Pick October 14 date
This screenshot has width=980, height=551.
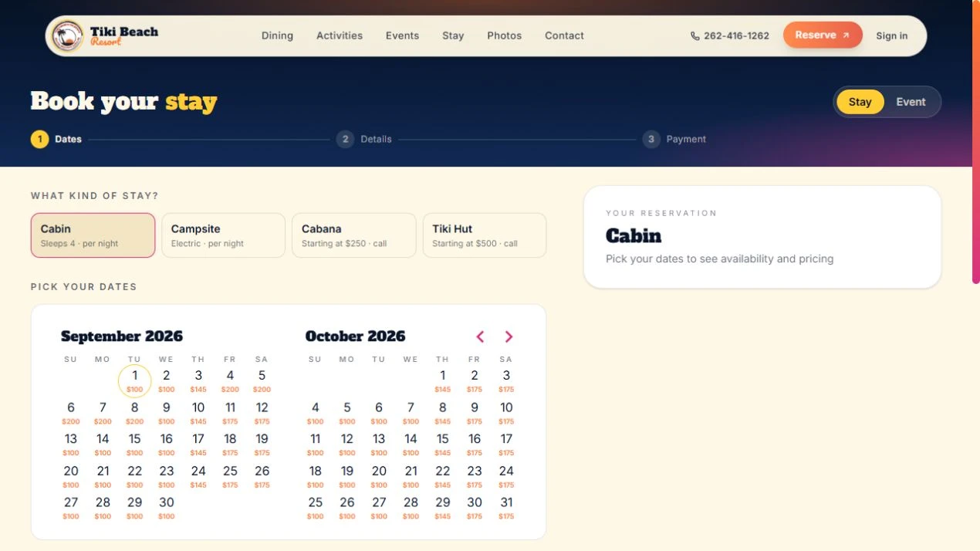411,444
